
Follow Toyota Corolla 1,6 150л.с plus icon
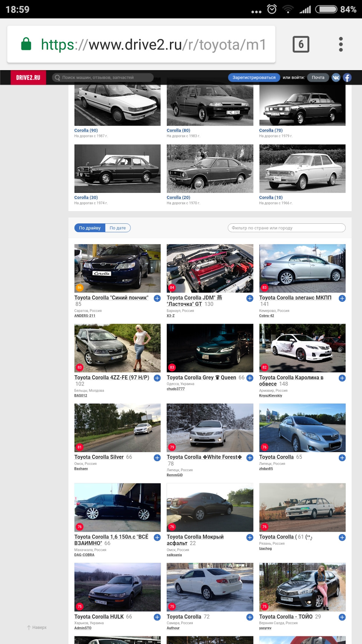(157, 537)
